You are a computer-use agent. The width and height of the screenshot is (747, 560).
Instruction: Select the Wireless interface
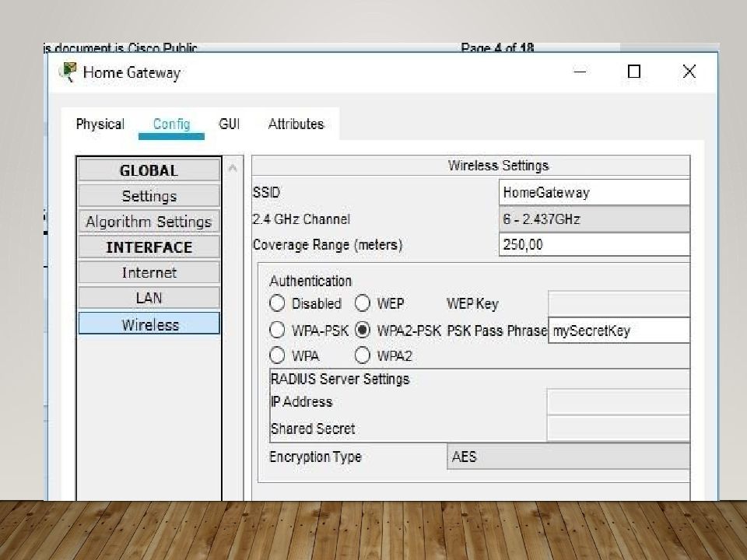click(149, 324)
